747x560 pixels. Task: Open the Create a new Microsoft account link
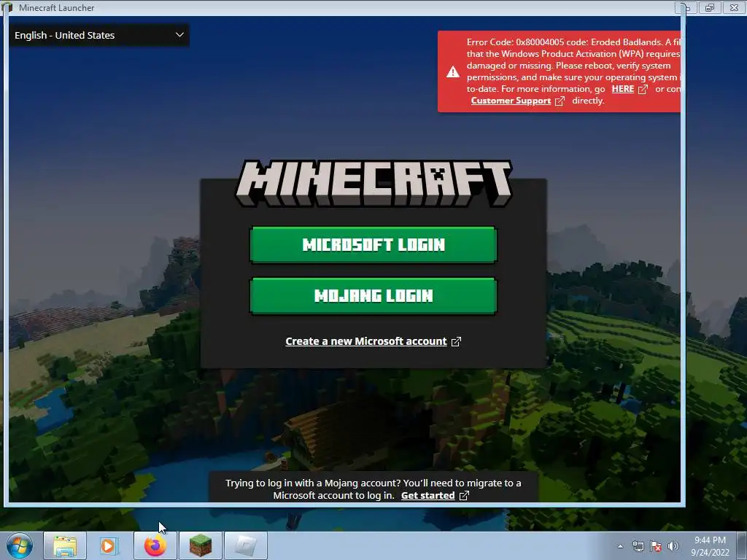click(x=366, y=341)
